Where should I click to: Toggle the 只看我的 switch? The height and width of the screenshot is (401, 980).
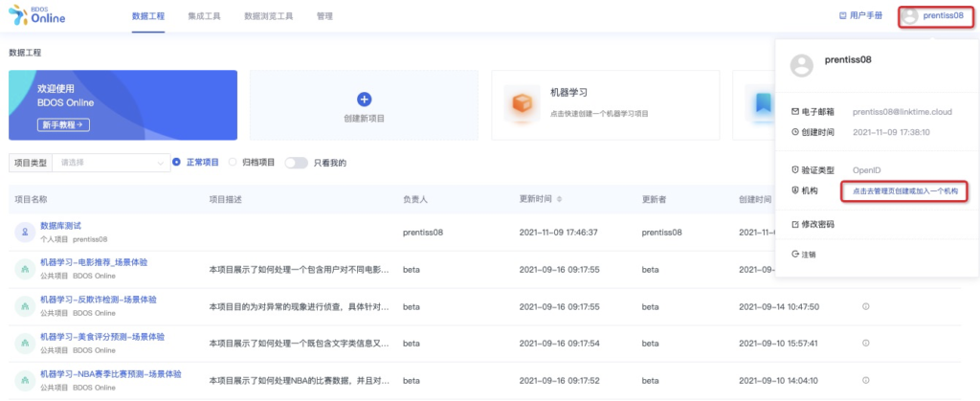297,163
